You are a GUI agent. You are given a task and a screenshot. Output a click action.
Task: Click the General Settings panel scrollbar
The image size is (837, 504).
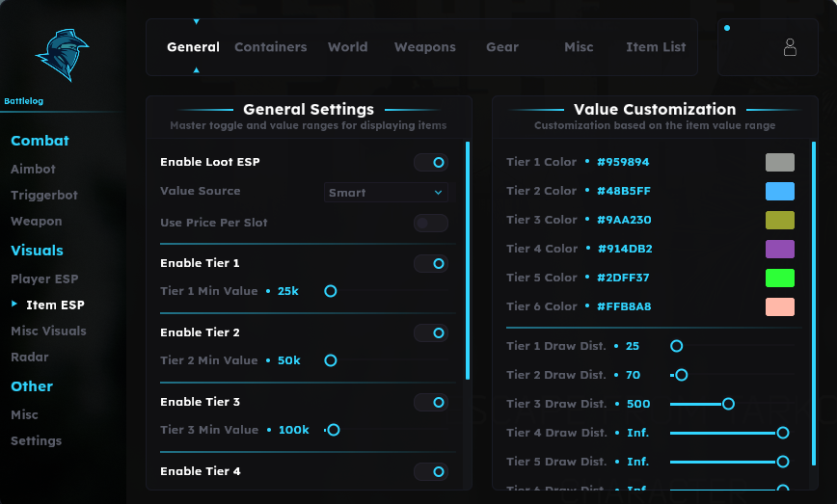pos(468,260)
